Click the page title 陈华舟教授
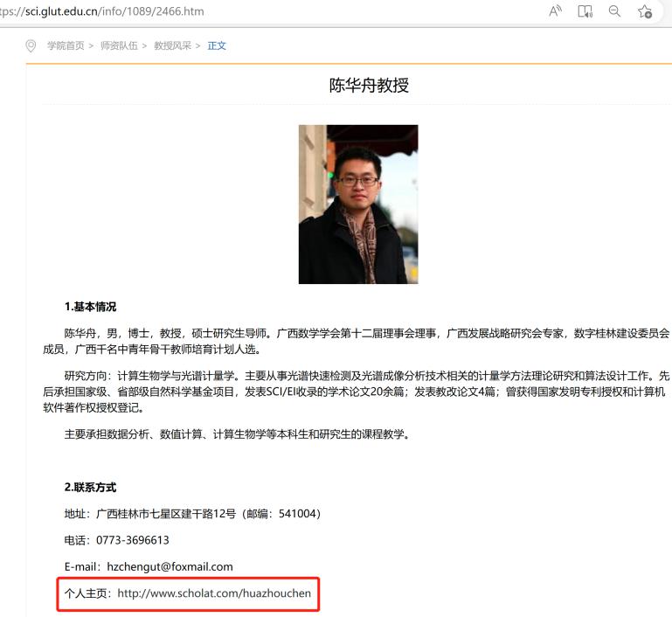 (369, 86)
